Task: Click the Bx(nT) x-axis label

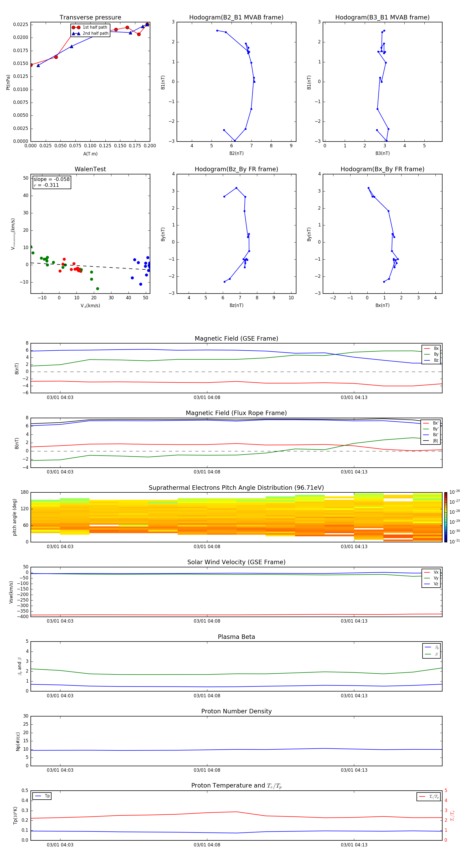Action: pyautogui.click(x=382, y=305)
